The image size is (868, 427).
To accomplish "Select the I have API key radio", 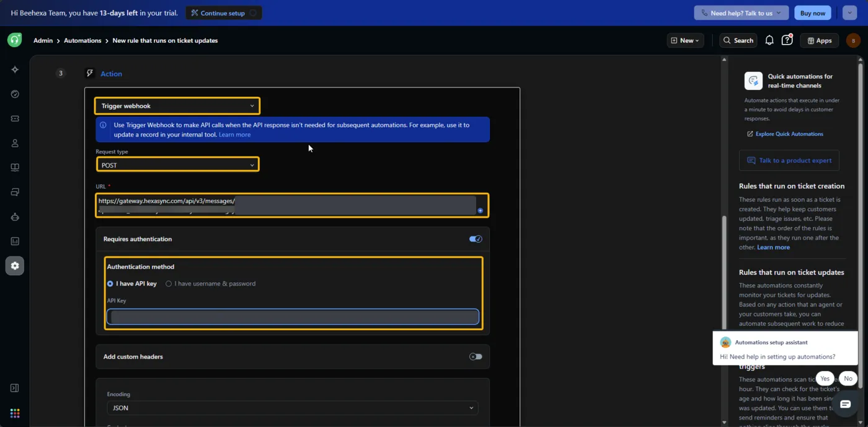I will pyautogui.click(x=110, y=284).
